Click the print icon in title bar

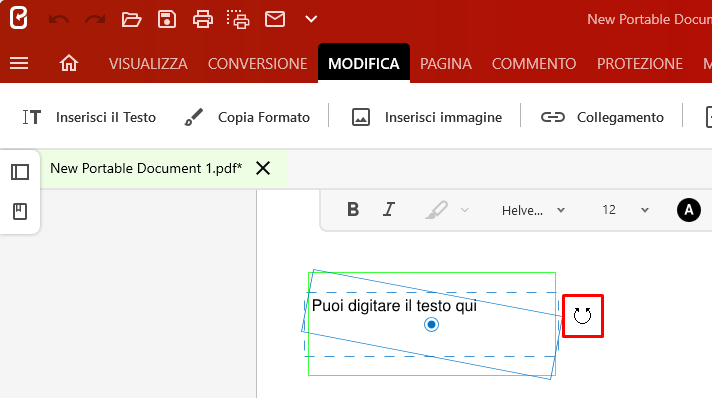click(x=203, y=20)
